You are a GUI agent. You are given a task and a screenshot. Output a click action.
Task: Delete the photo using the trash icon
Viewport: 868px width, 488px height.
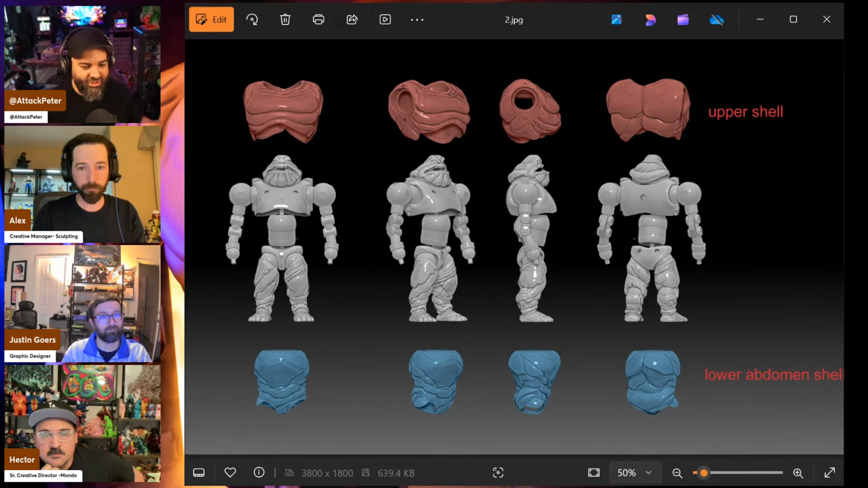point(285,20)
